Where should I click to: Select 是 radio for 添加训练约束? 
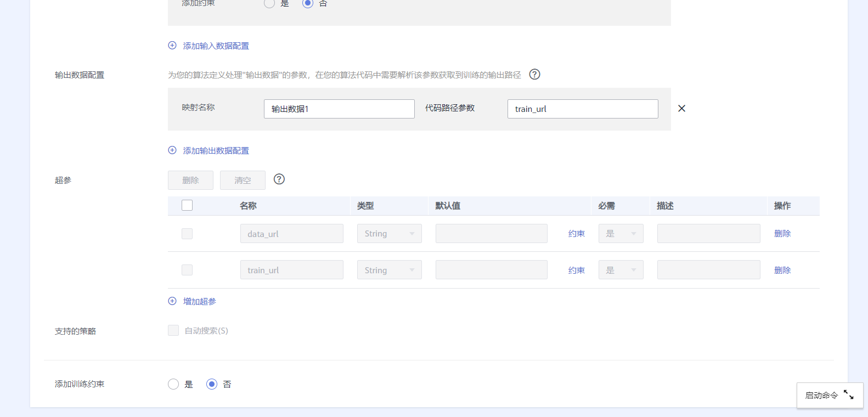(173, 384)
